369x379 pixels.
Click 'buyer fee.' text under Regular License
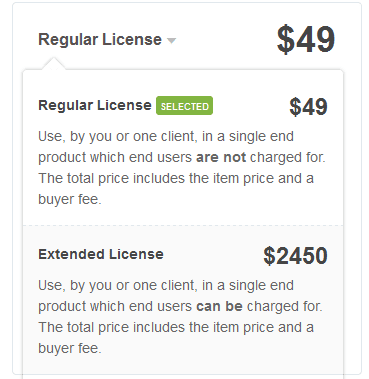pyautogui.click(x=70, y=199)
